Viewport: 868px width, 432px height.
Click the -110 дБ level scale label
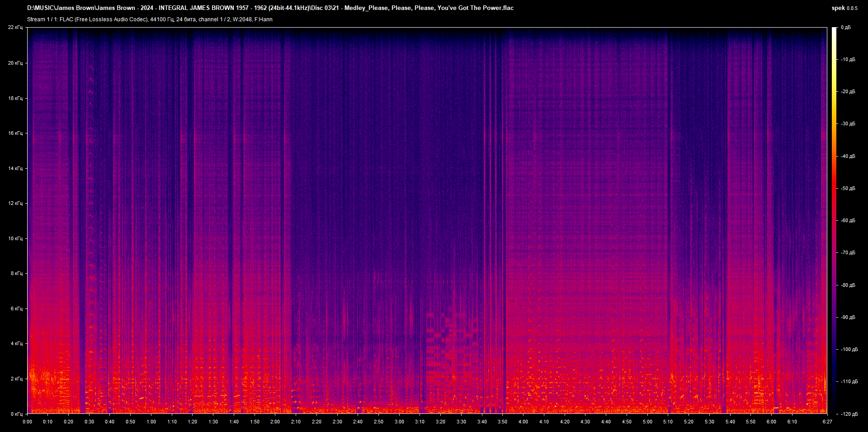(x=849, y=382)
